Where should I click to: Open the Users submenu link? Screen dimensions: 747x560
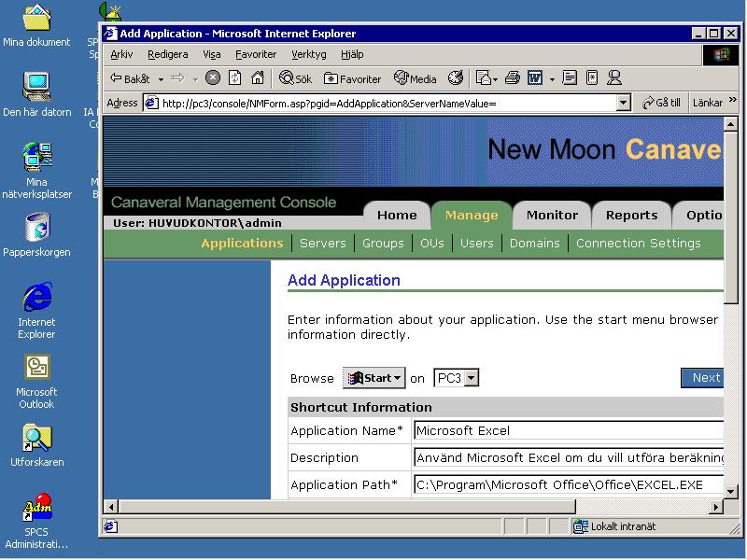point(477,243)
